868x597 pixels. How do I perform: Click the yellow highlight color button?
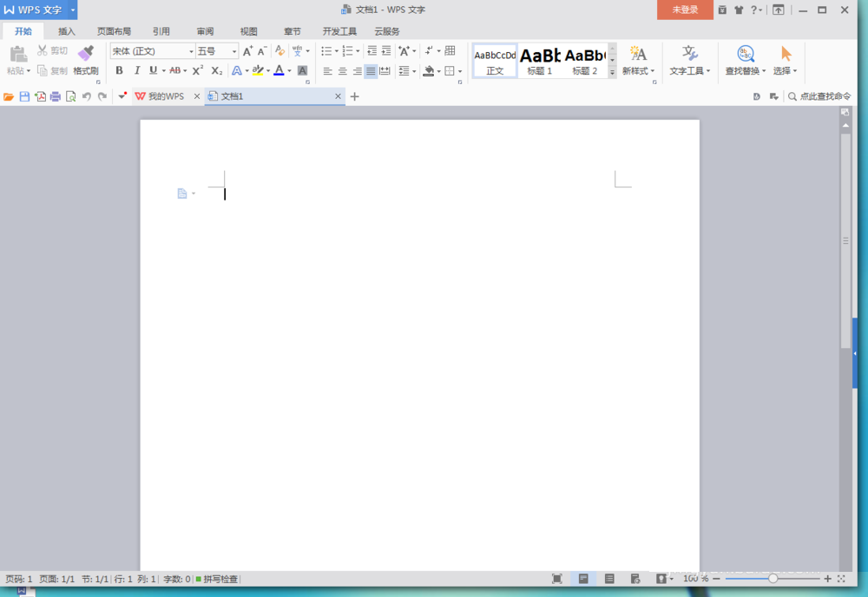coord(258,70)
